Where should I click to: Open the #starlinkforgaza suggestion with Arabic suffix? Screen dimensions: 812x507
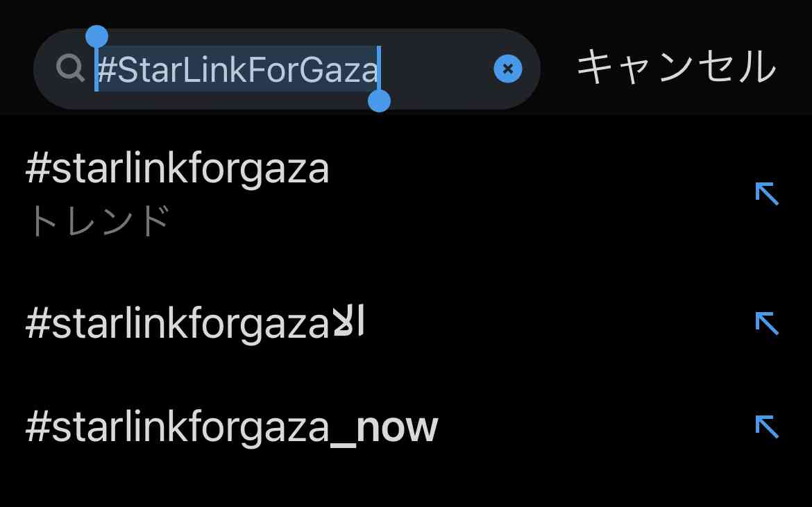[406, 323]
